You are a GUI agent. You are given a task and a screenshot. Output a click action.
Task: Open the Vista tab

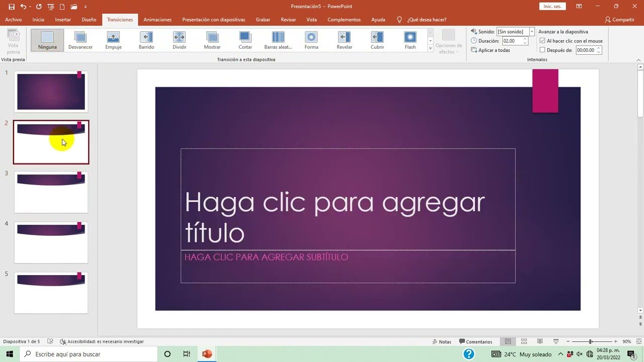311,20
